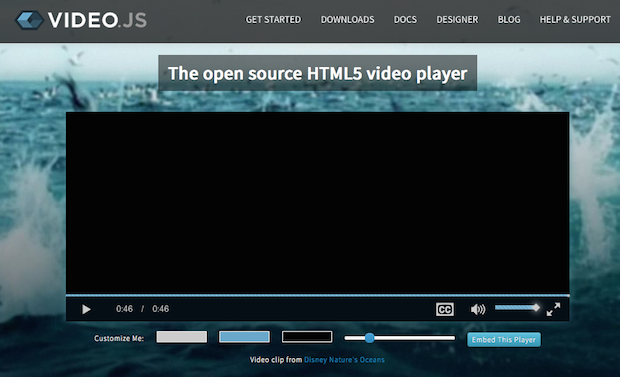The image size is (620, 377).
Task: Pick the blue color swatch
Action: point(244,337)
